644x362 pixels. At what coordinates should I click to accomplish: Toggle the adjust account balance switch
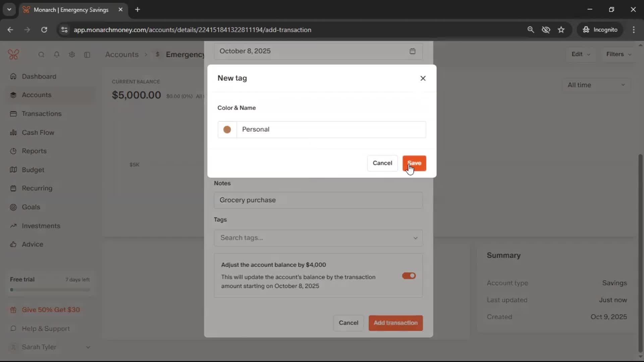(409, 276)
